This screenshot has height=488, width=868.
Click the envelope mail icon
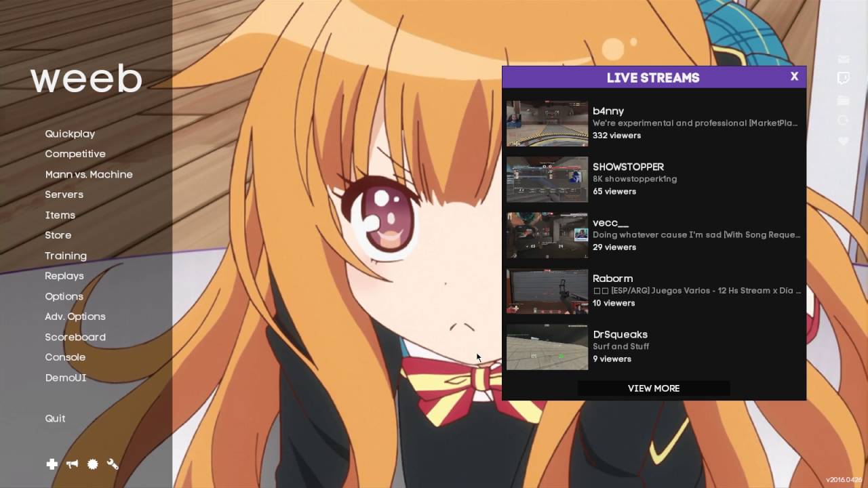point(844,59)
